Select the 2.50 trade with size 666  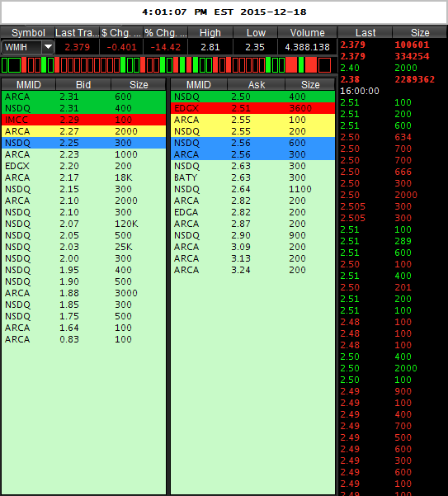393,172
